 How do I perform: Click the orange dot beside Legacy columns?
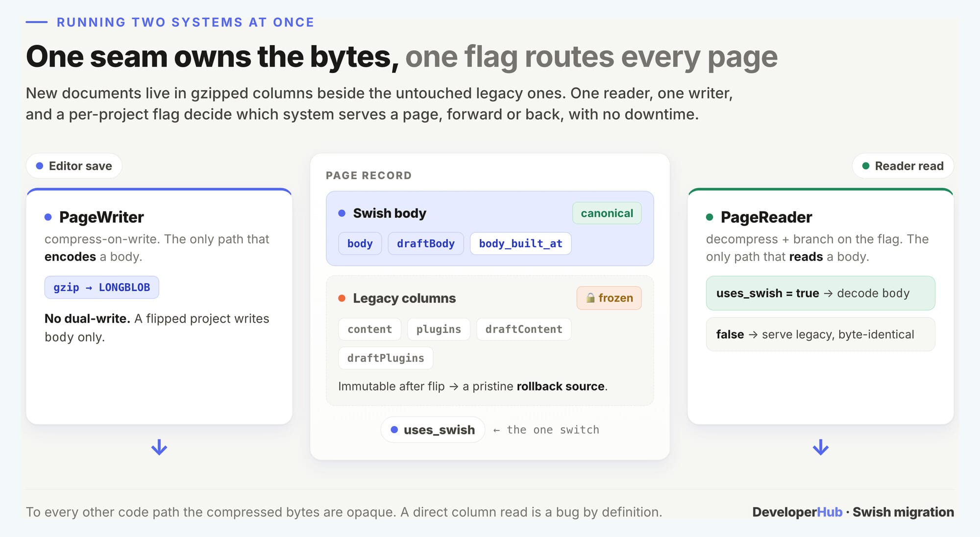click(342, 298)
